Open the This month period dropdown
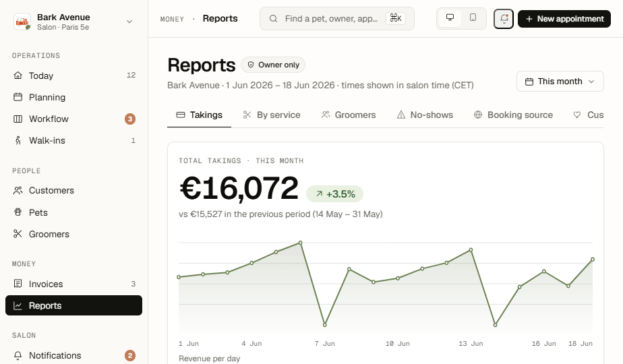 coord(560,81)
